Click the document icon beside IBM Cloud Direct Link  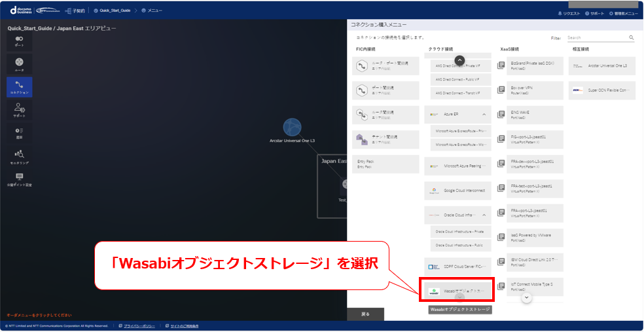(x=501, y=262)
